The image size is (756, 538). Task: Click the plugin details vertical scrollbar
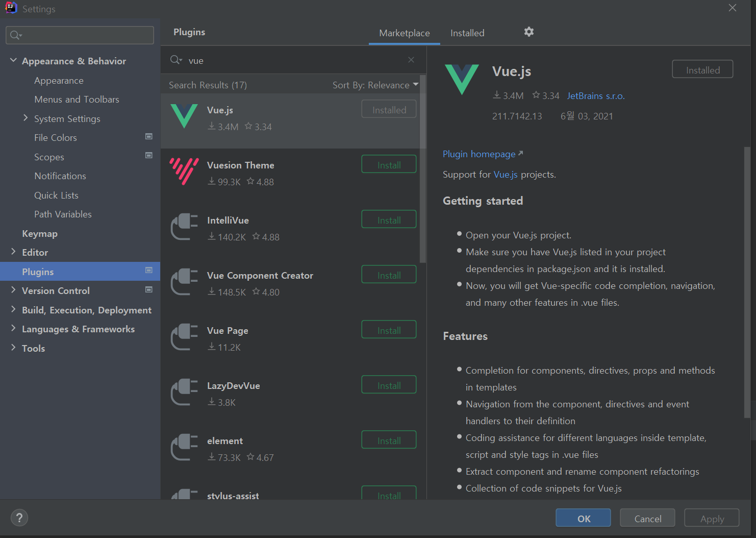click(x=747, y=283)
